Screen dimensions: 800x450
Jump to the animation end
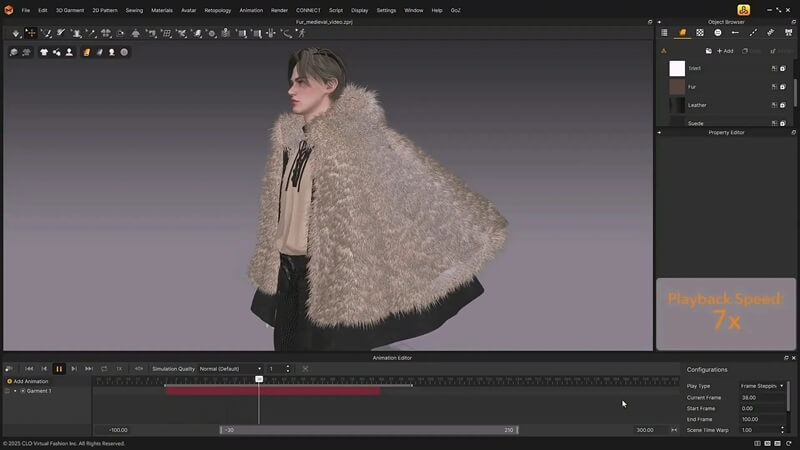click(x=89, y=369)
